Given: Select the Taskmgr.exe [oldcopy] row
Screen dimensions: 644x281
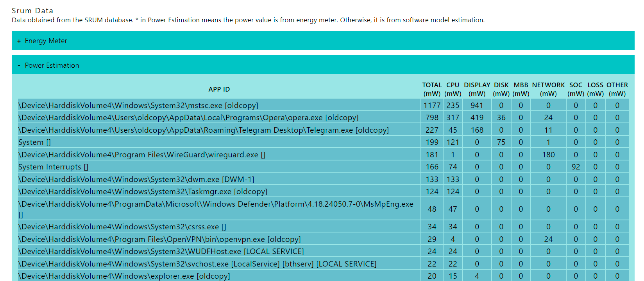Looking at the screenshot, I should 324,191.
